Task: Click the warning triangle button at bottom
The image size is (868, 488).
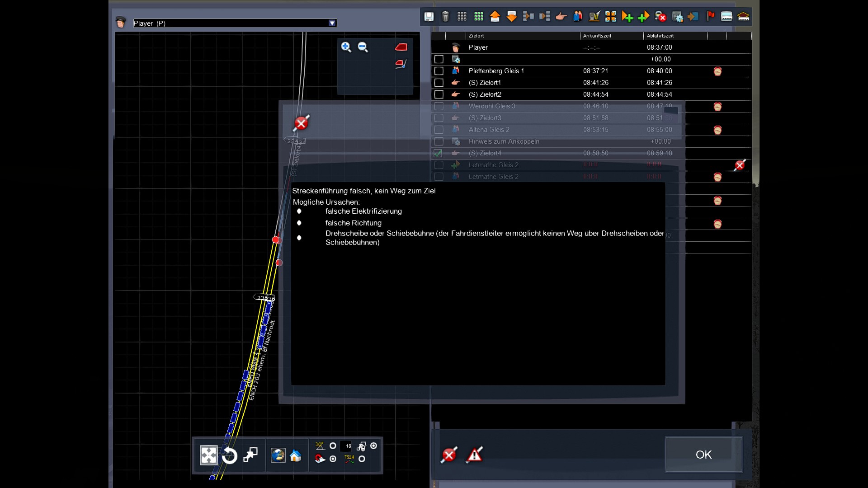Action: (x=475, y=455)
